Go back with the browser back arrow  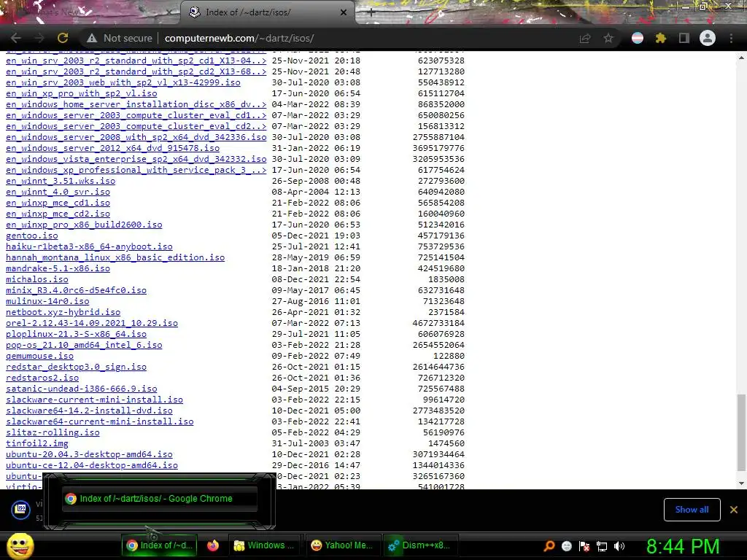tap(16, 38)
